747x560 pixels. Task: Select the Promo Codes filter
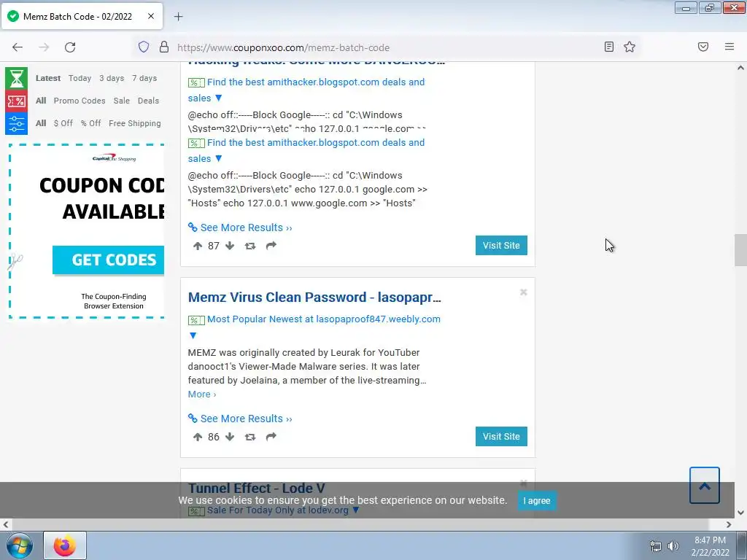(80, 101)
